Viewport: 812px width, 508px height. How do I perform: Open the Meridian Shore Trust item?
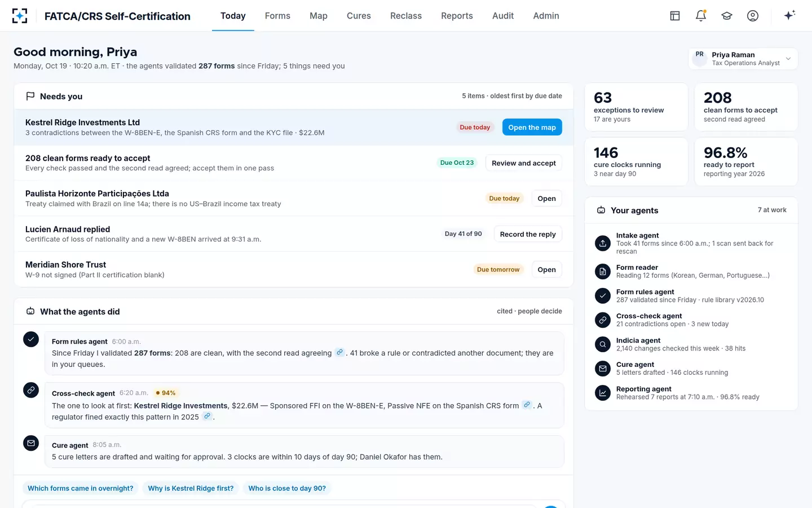click(x=546, y=270)
